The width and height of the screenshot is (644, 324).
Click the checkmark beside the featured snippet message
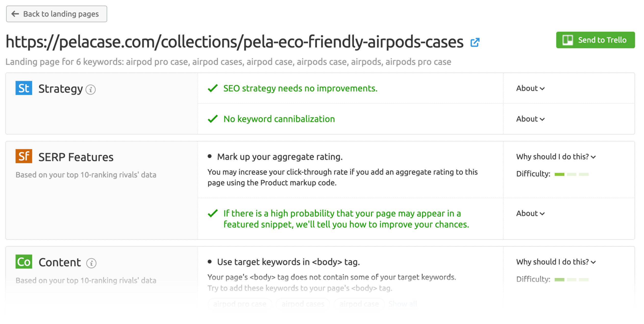(x=213, y=213)
